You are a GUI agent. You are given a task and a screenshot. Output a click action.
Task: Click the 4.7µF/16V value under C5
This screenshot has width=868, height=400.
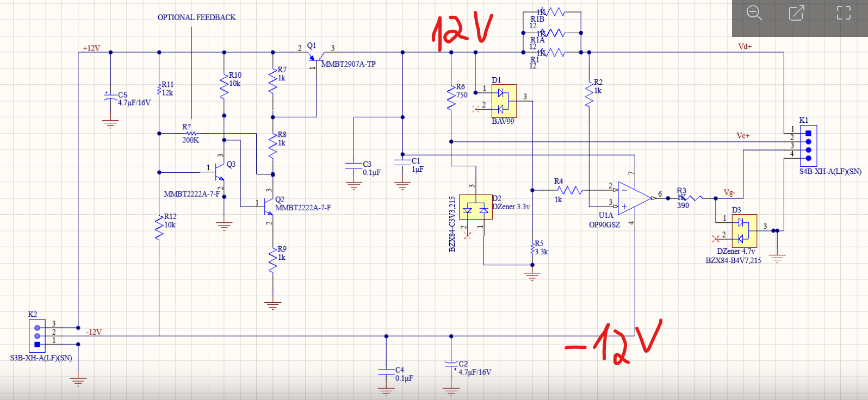[x=134, y=103]
